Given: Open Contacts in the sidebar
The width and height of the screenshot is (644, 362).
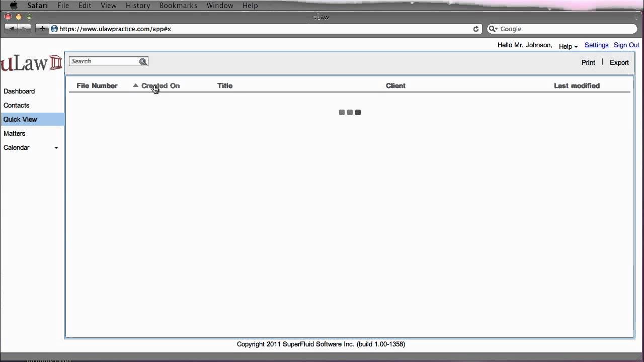Looking at the screenshot, I should pyautogui.click(x=17, y=105).
